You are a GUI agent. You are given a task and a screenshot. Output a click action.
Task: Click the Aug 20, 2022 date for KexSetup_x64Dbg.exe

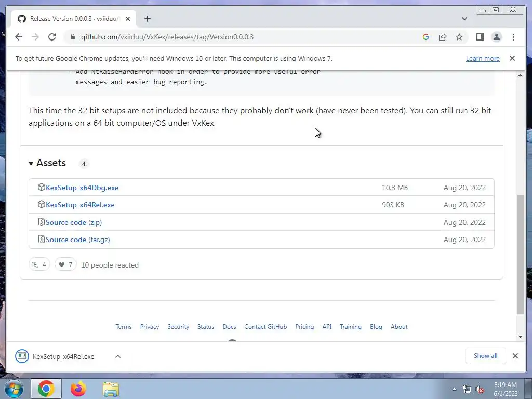pos(464,188)
